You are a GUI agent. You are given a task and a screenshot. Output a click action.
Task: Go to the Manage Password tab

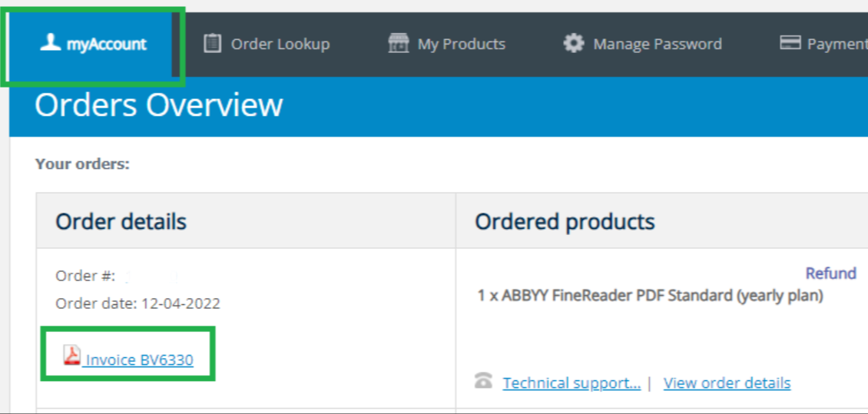pyautogui.click(x=642, y=44)
